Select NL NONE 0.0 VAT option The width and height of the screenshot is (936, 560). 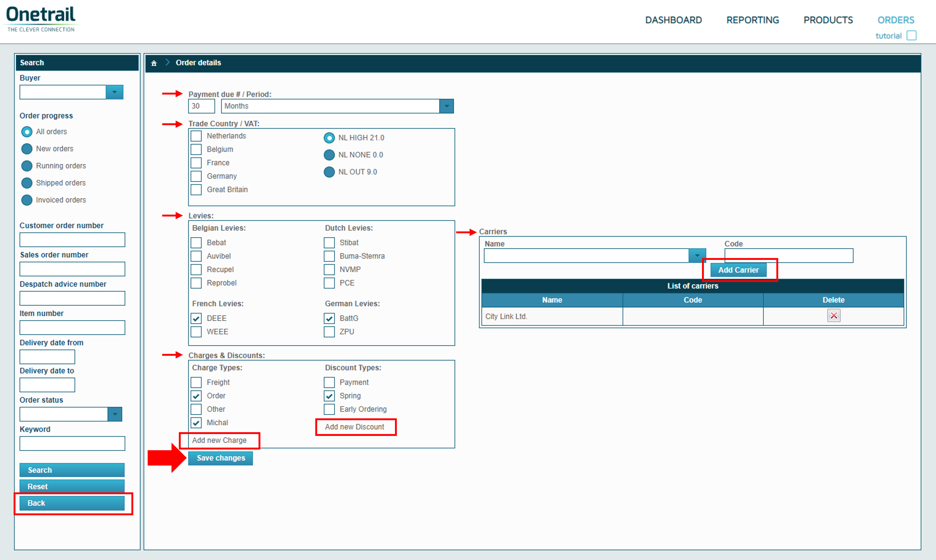point(329,155)
